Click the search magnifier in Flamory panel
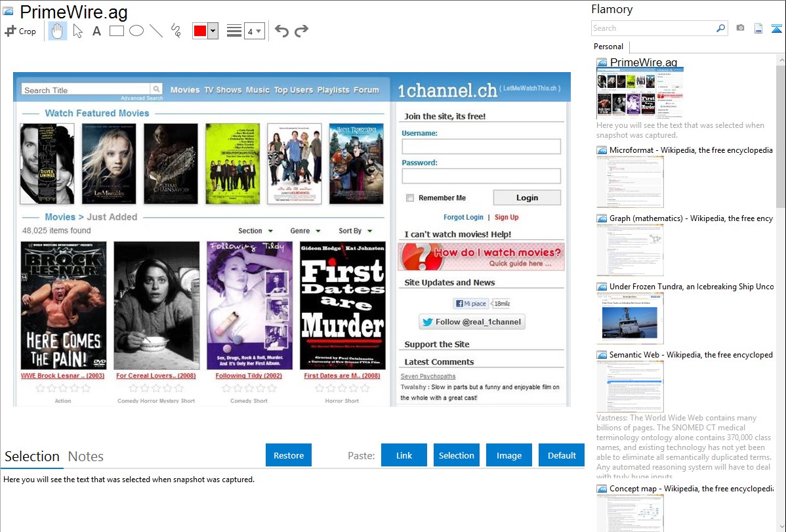 click(x=720, y=28)
